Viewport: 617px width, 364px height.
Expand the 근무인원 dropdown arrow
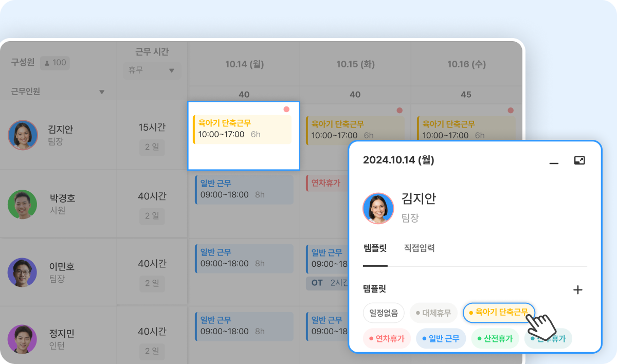pos(102,92)
